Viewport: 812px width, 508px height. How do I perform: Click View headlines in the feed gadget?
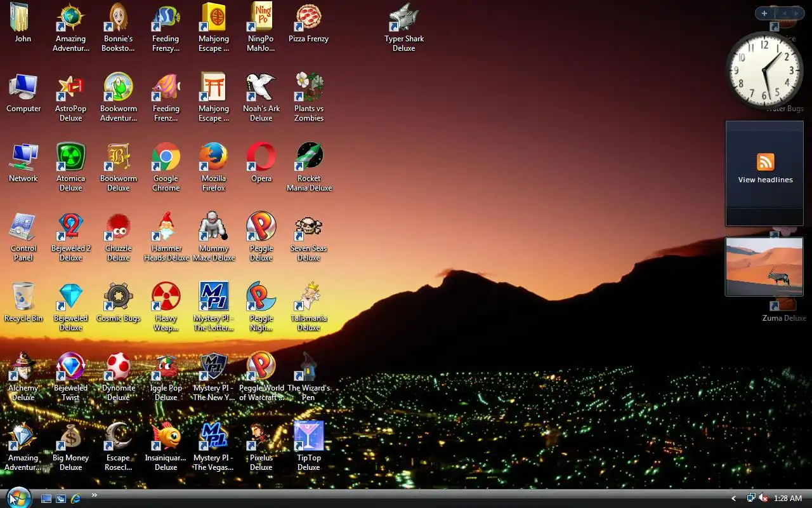765,180
